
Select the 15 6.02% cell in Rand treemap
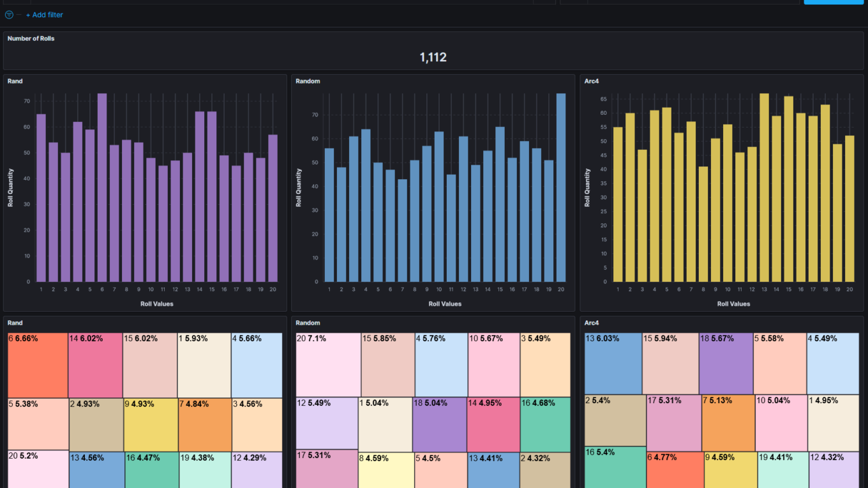(150, 366)
